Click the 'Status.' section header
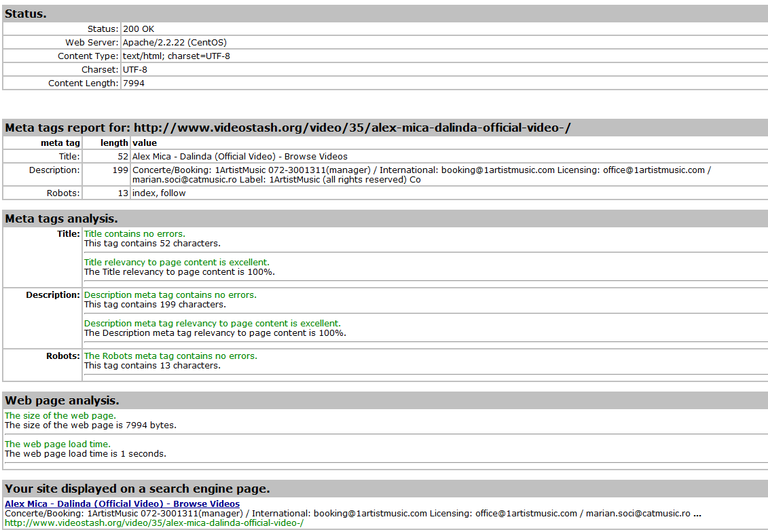This screenshot has width=768, height=532. tap(26, 14)
